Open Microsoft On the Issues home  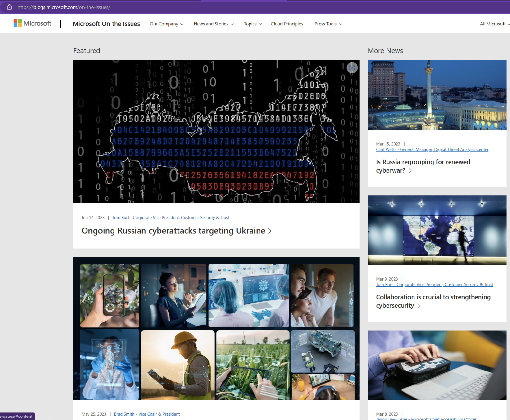click(x=106, y=24)
